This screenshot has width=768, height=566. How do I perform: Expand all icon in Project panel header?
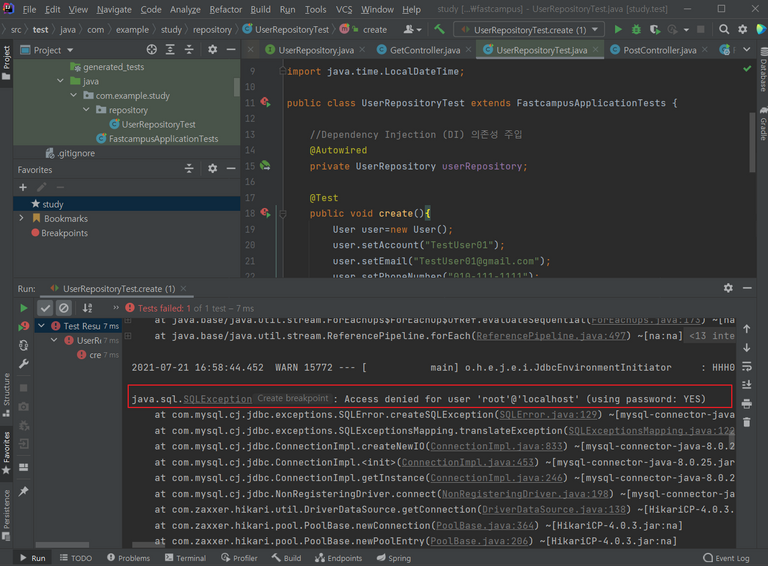(x=170, y=49)
